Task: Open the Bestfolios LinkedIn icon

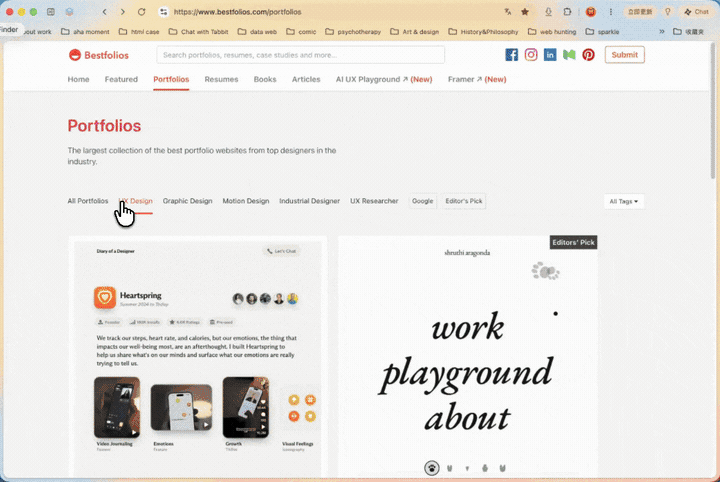Action: click(550, 55)
